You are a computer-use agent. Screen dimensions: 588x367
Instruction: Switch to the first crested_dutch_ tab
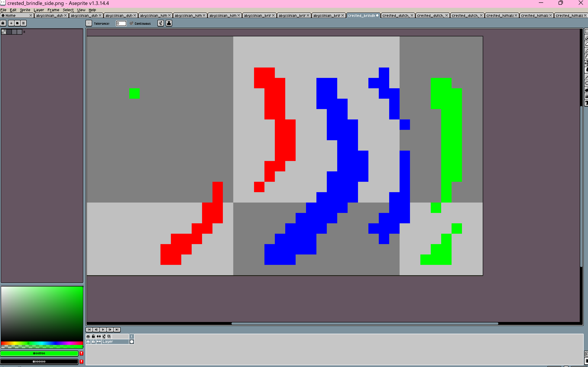(x=398, y=16)
